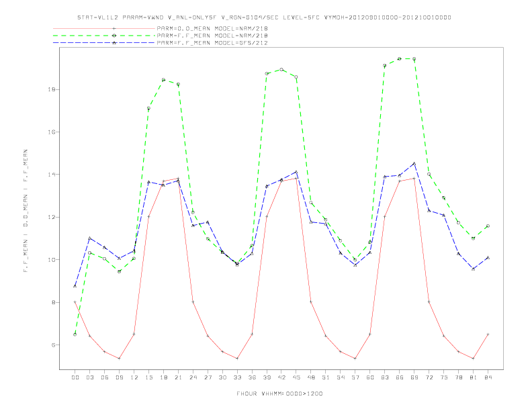The height and width of the screenshot is (411, 532).
Task: Click x-axis tick label 48
Action: click(311, 377)
